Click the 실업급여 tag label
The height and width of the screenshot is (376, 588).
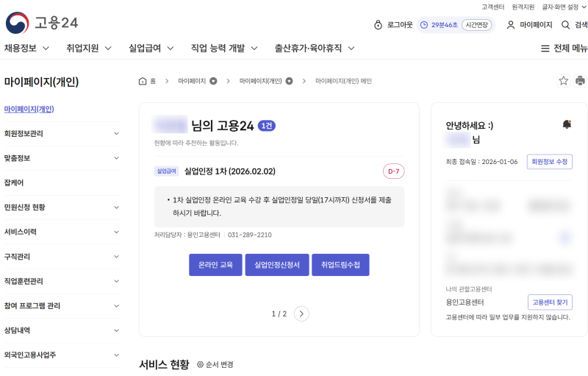pyautogui.click(x=167, y=171)
